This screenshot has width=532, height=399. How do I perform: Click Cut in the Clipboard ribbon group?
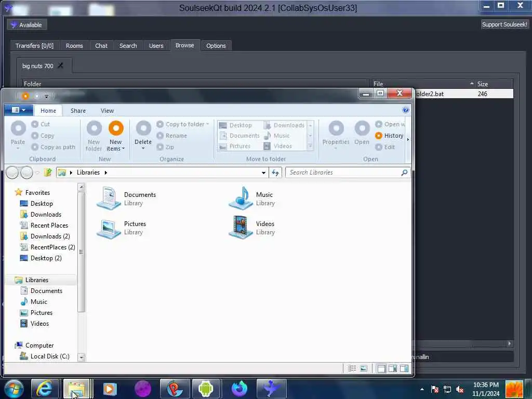(41, 124)
